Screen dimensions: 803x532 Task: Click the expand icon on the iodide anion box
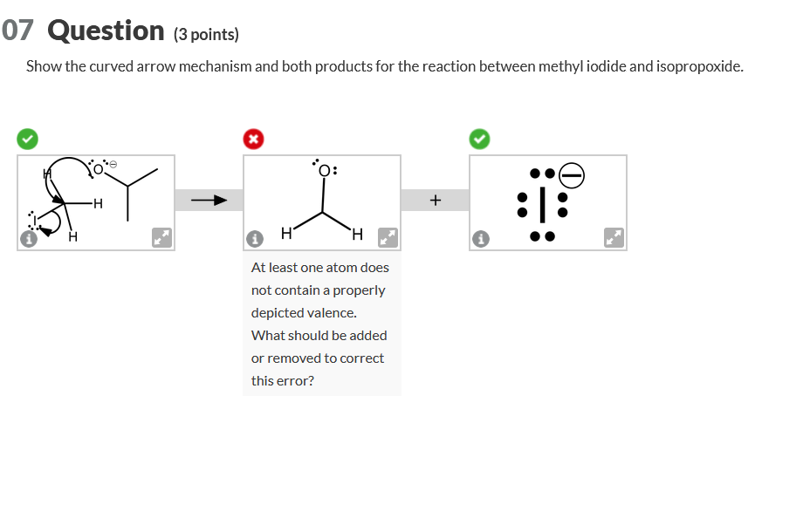614,237
